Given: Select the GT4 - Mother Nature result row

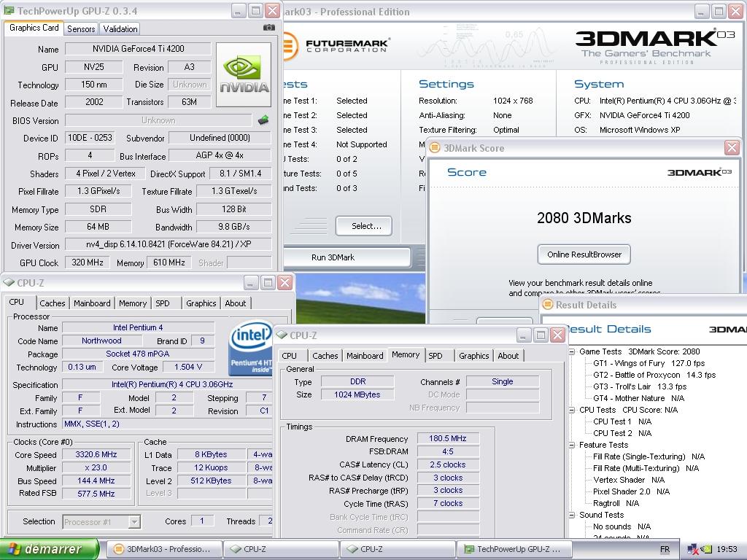Looking at the screenshot, I should 638,398.
